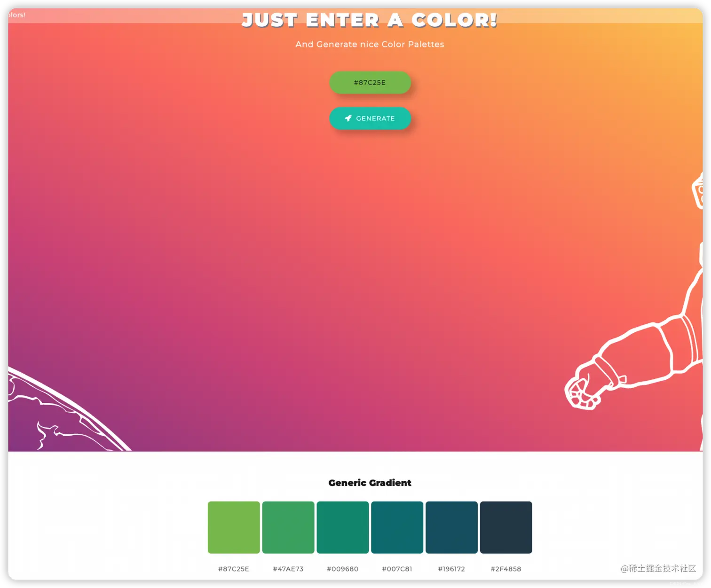
Task: Choose the #2F4858 dark slate swatch
Action: [506, 527]
